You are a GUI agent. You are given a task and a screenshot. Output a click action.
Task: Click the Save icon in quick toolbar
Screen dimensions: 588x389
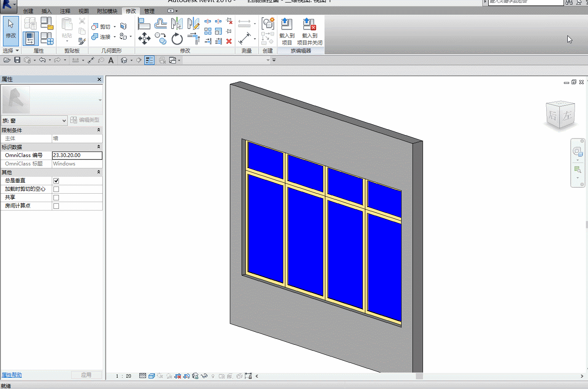(x=17, y=60)
